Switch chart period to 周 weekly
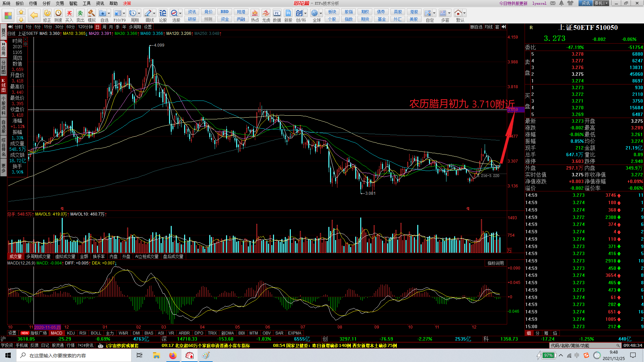This screenshot has width=644, height=362. point(104,27)
